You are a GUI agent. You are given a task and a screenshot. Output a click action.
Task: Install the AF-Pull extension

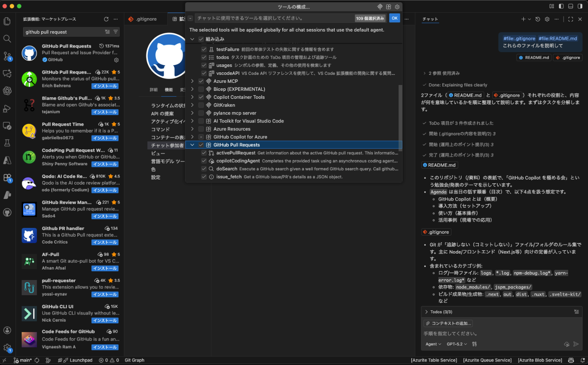[x=105, y=268]
